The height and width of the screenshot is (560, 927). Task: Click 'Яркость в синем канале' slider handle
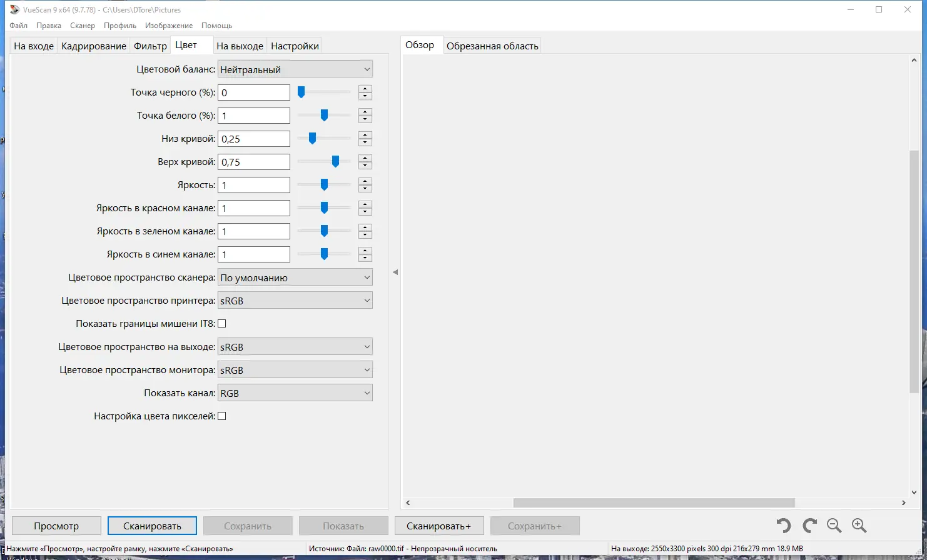pyautogui.click(x=324, y=254)
